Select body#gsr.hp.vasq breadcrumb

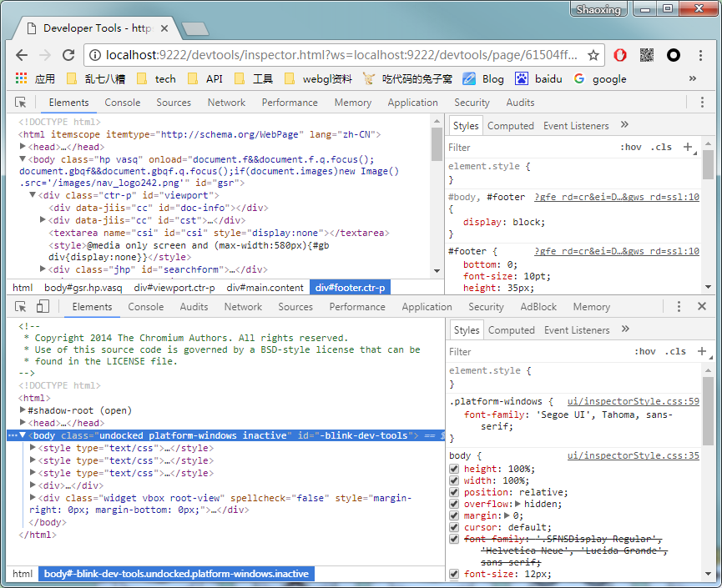point(83,288)
